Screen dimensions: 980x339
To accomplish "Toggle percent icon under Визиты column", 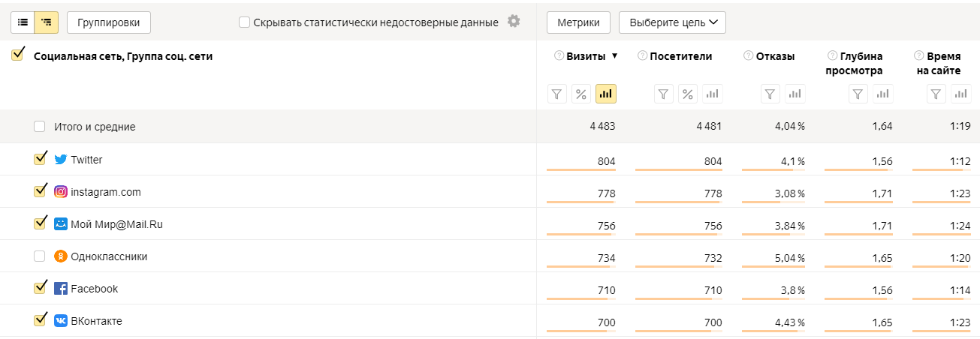I will tap(580, 94).
